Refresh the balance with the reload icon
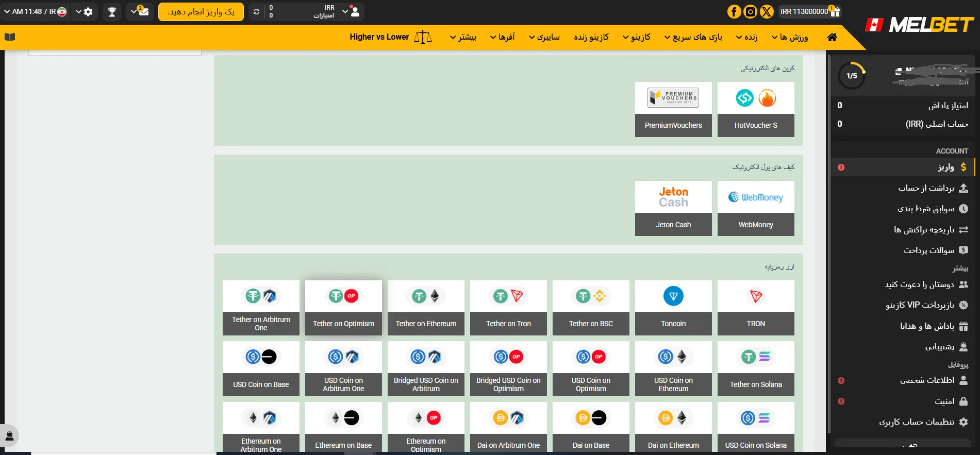 [x=256, y=11]
